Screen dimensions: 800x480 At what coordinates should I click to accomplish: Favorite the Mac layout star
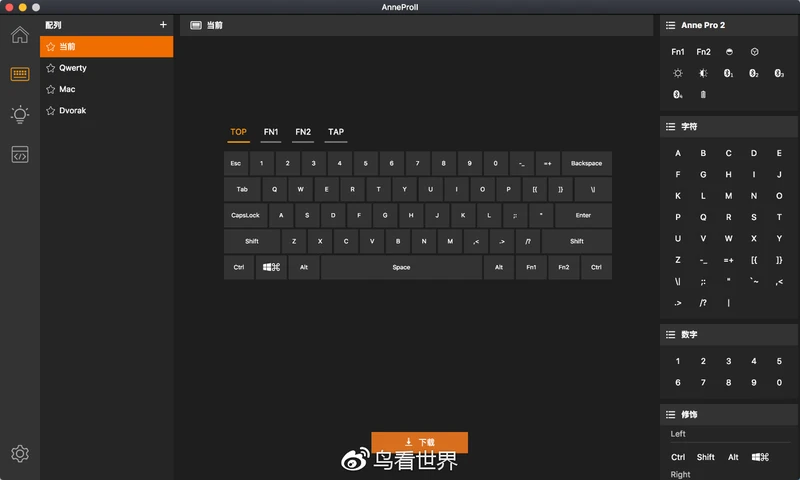tap(51, 89)
